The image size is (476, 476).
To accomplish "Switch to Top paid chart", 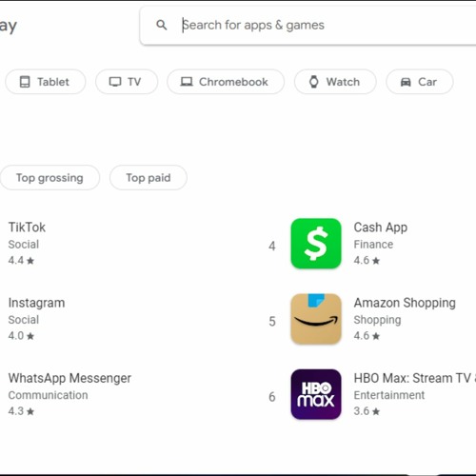I will tap(149, 178).
